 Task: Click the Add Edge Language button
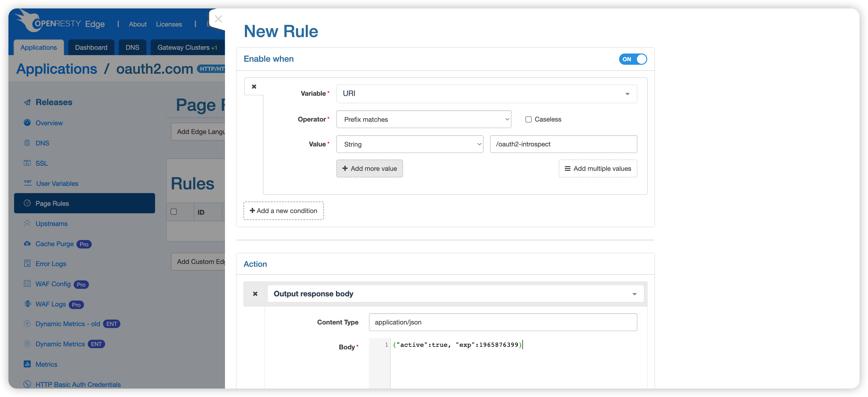(x=198, y=132)
